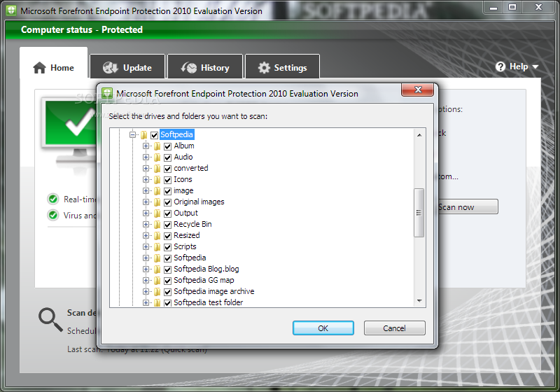Expand the Scripts folder node
Image resolution: width=560 pixels, height=392 pixels.
pos(146,246)
